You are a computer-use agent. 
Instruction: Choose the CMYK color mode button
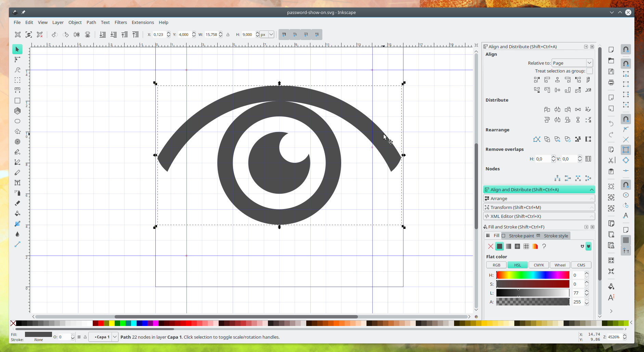point(539,265)
